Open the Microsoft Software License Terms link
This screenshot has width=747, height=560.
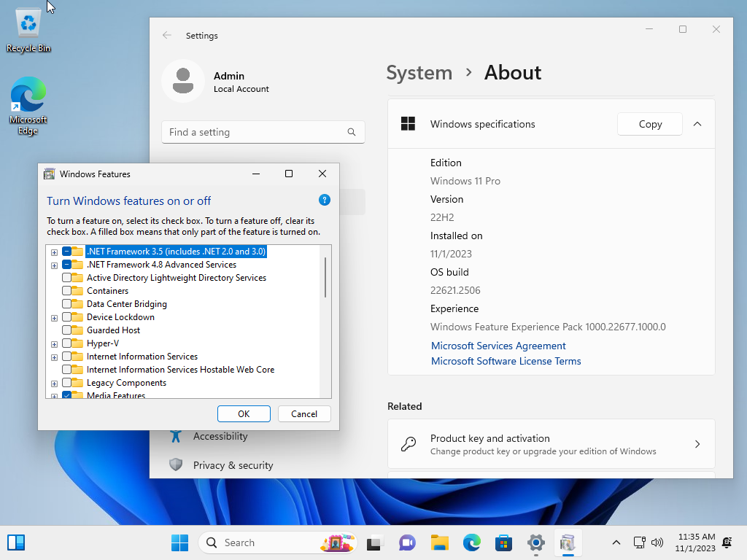pos(506,361)
